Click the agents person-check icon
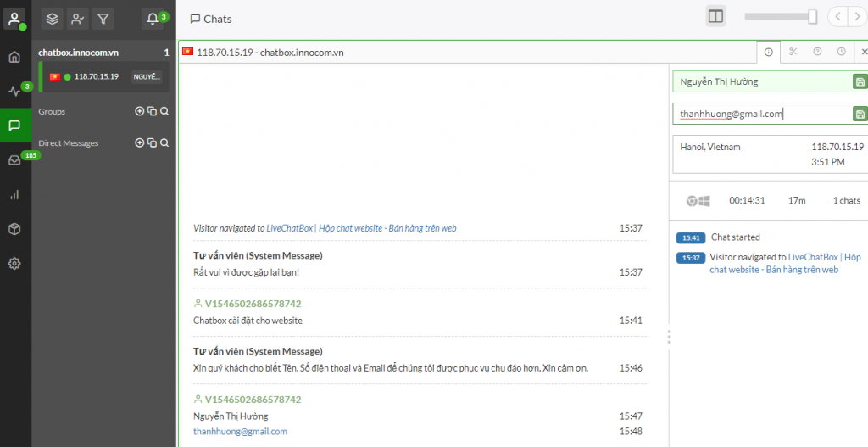 pos(78,19)
